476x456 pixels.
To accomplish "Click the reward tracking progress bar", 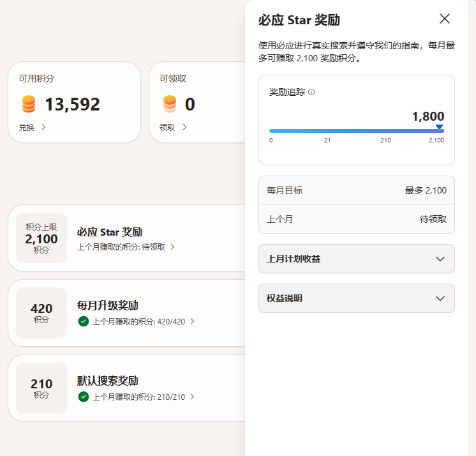I will 357,131.
